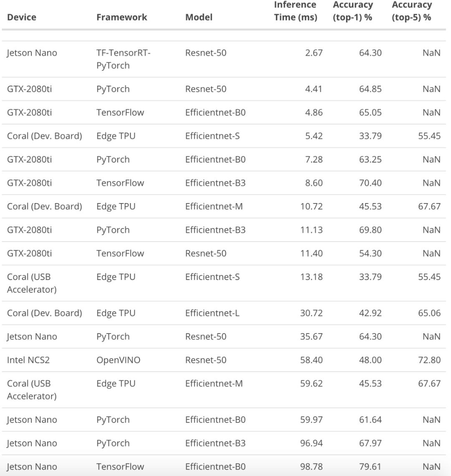Click the Model column header
This screenshot has height=476, width=451.
click(199, 17)
